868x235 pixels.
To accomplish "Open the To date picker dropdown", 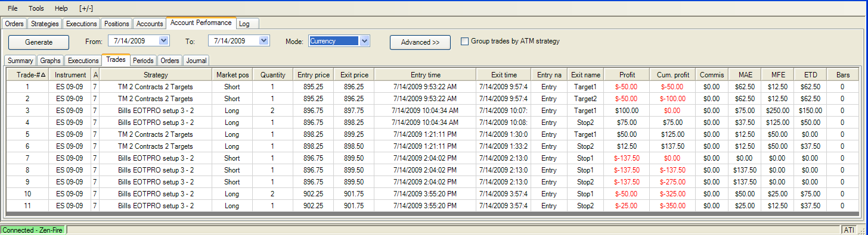I will point(265,40).
